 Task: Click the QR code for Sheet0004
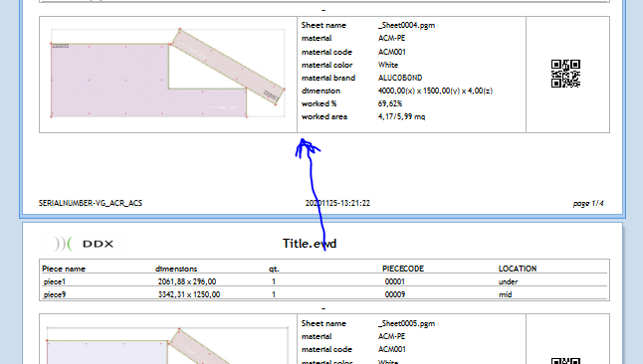coord(565,74)
